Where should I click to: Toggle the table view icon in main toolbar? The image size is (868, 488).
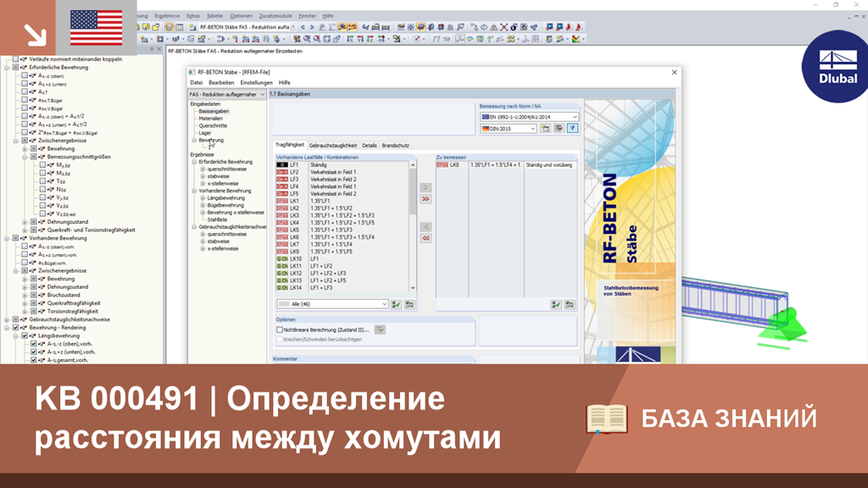tap(180, 26)
